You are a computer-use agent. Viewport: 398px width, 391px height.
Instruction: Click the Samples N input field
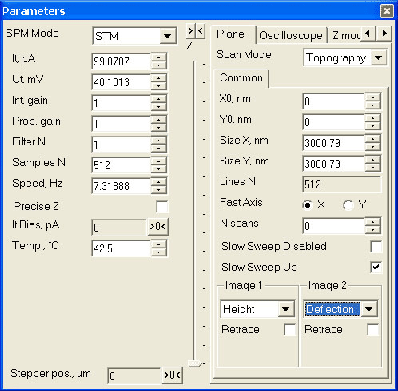(121, 165)
